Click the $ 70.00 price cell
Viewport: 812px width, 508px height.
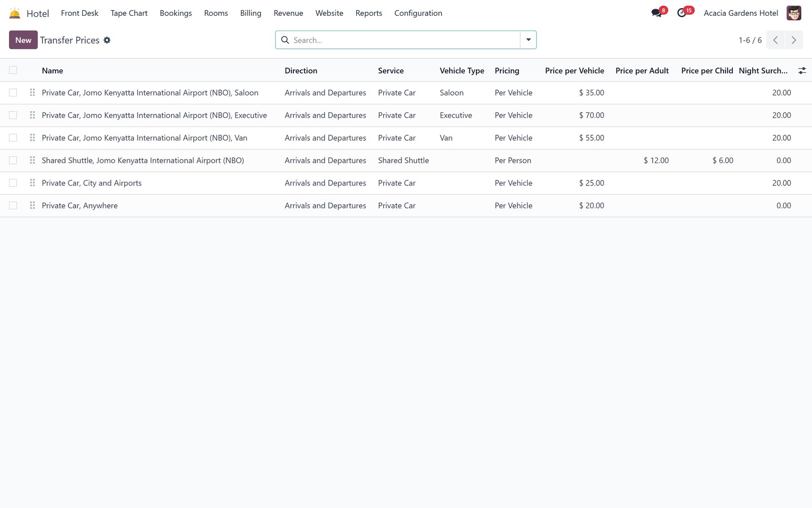pyautogui.click(x=592, y=115)
